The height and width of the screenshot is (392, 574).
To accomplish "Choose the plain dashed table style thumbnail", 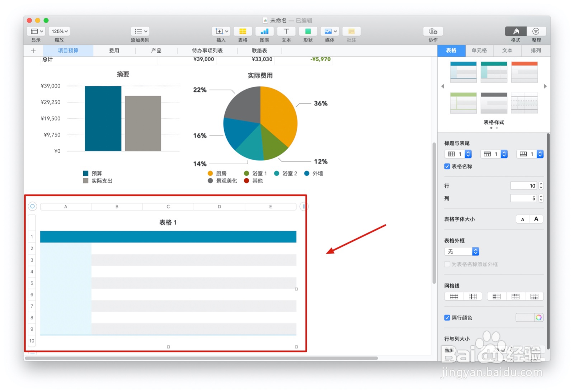I will pos(524,103).
